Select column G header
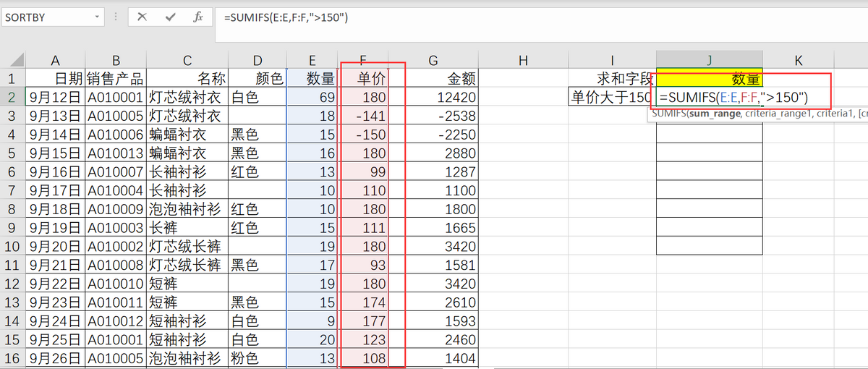Screen dimensions: 868x369 [x=433, y=61]
